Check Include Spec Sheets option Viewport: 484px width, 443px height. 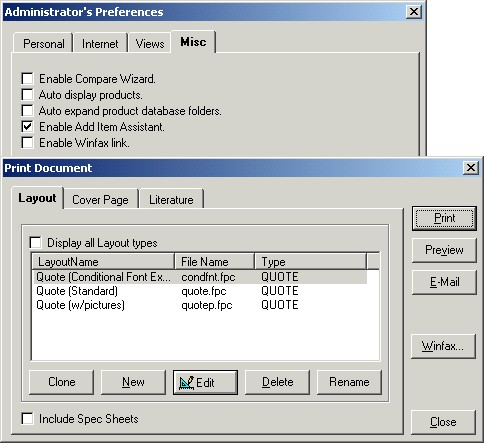tap(27, 419)
